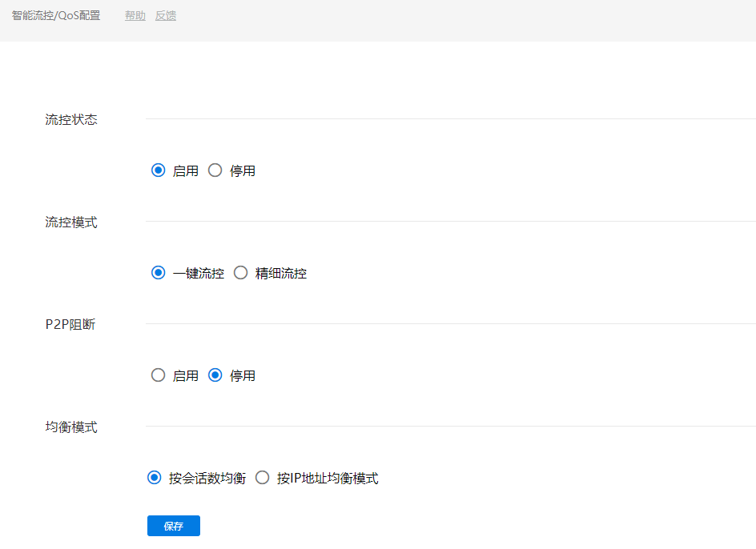
Task: Click the 均衡模式 section heading
Action: point(71,427)
